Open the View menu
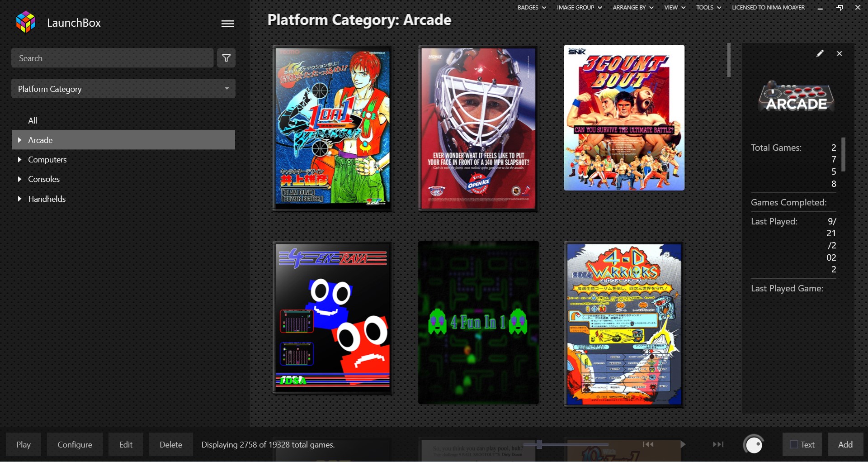The width and height of the screenshot is (868, 462). pos(675,7)
